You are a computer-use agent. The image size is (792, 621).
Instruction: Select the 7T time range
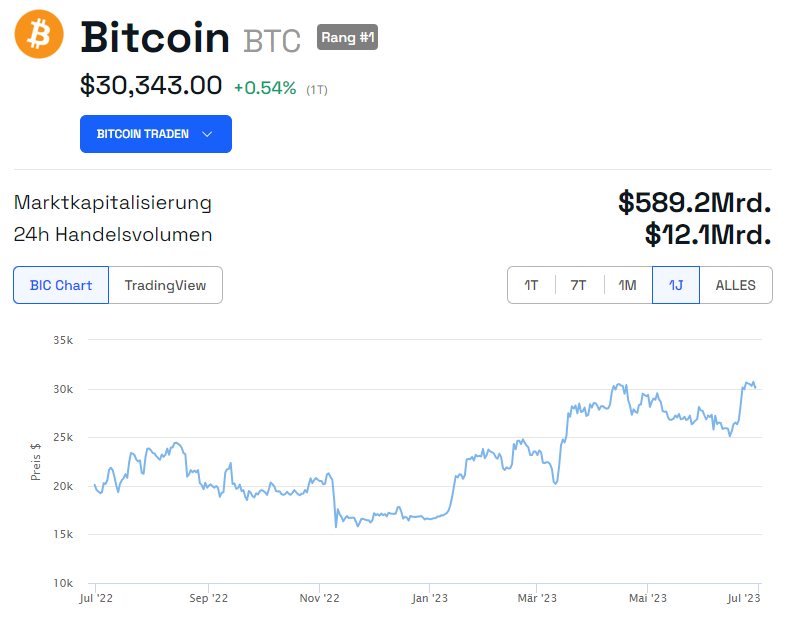pos(579,285)
